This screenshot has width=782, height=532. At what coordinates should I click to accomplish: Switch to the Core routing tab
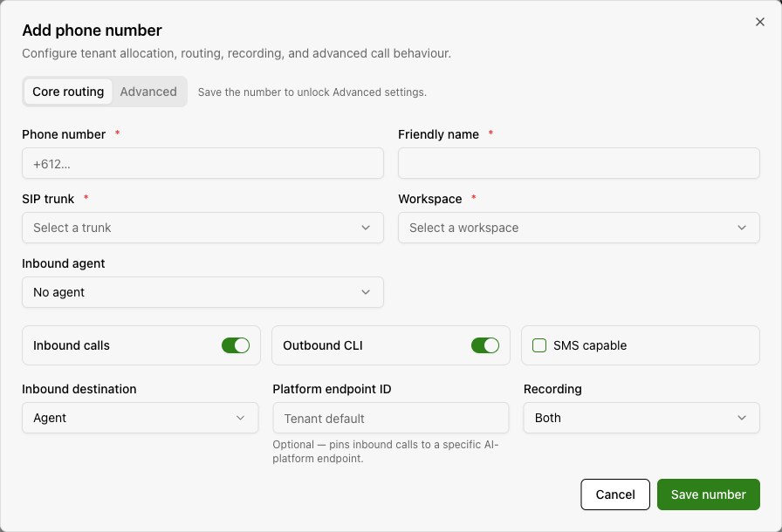coord(68,92)
